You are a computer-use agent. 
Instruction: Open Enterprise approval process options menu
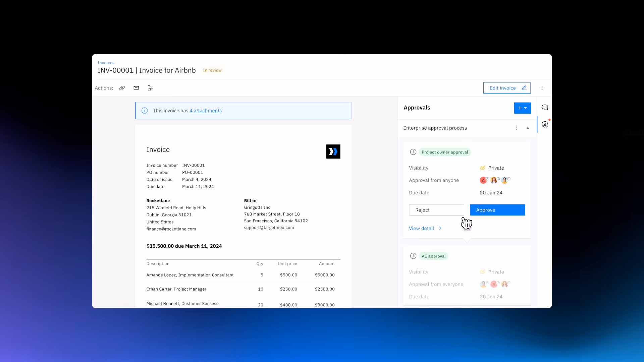pyautogui.click(x=517, y=128)
